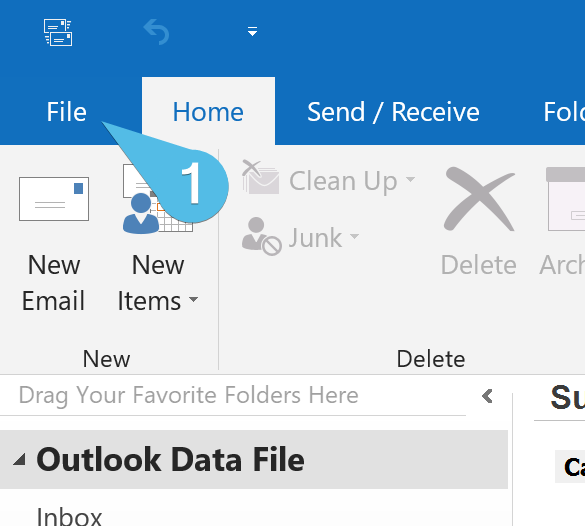The height and width of the screenshot is (526, 585).
Task: Collapse the Outlook Data File tree
Action: point(19,460)
